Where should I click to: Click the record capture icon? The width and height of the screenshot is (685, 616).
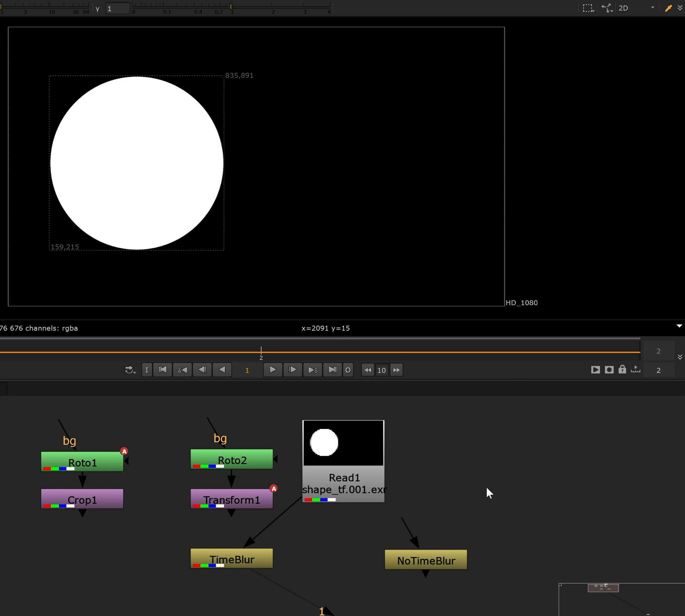pyautogui.click(x=609, y=370)
